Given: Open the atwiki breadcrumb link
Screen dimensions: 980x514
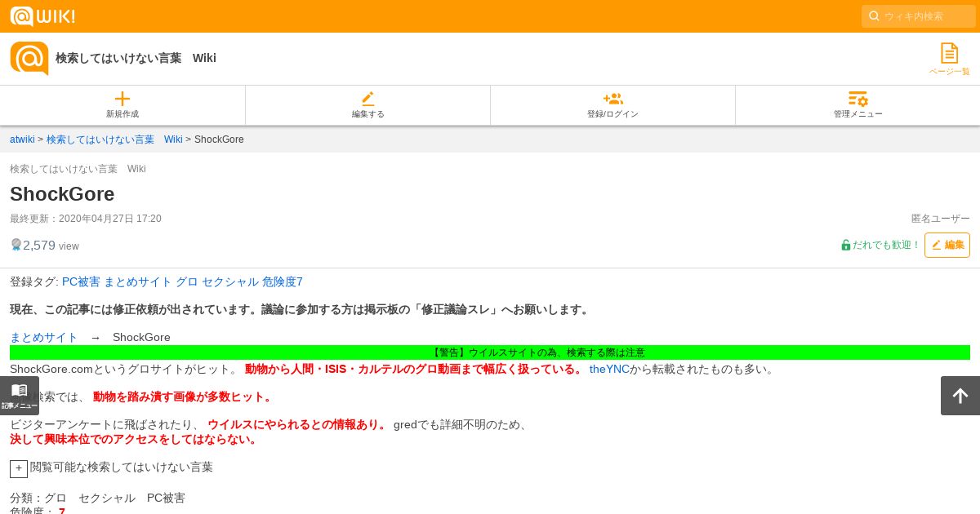Looking at the screenshot, I should tap(22, 140).
